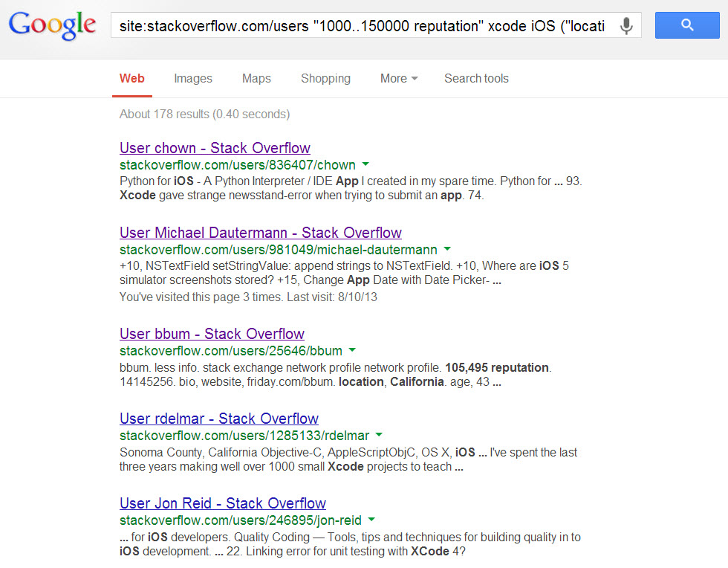Viewport: 728px width, 568px height.
Task: Switch to the Images tab
Action: [193, 79]
